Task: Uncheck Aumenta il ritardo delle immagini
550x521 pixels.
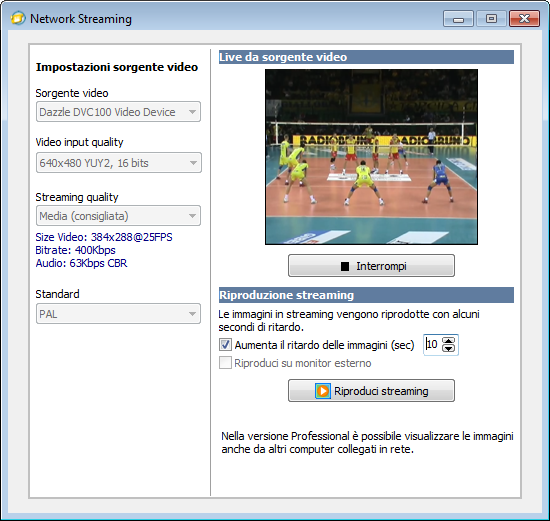Action: pyautogui.click(x=225, y=345)
